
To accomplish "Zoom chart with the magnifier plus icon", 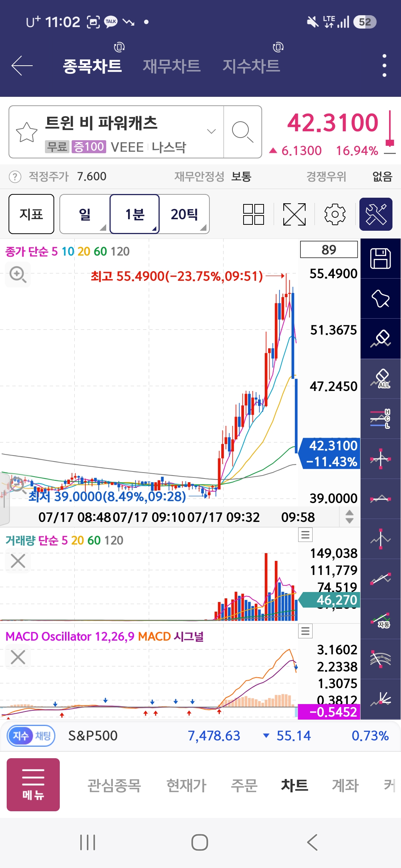I will [x=18, y=275].
